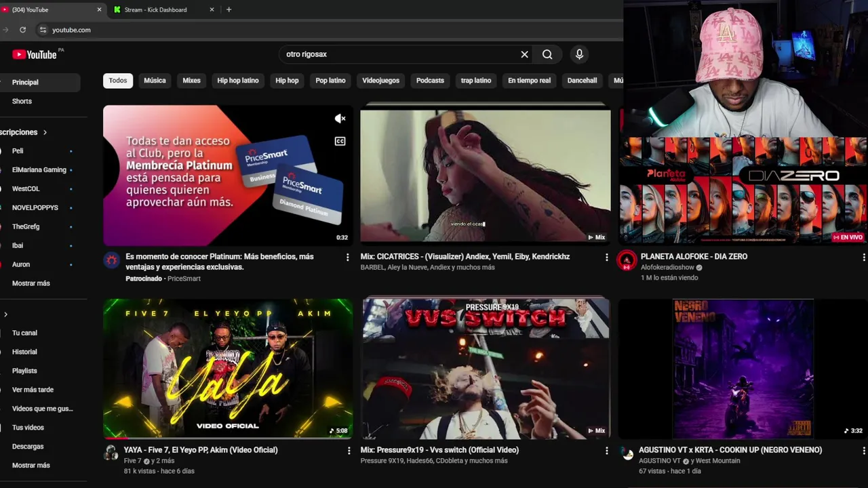Viewport: 868px width, 488px height.
Task: Filter by Pop latino chip
Action: coord(330,81)
